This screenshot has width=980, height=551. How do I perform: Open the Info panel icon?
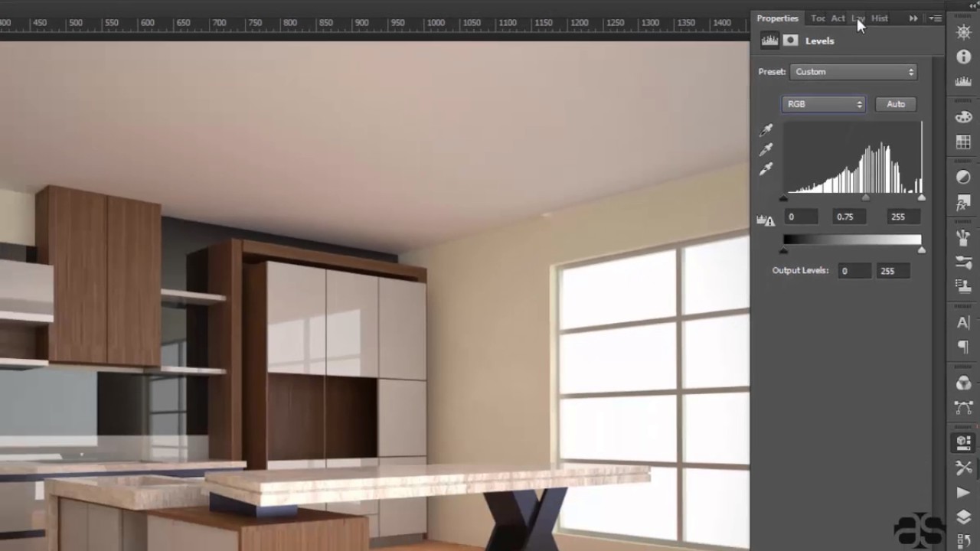click(x=963, y=57)
